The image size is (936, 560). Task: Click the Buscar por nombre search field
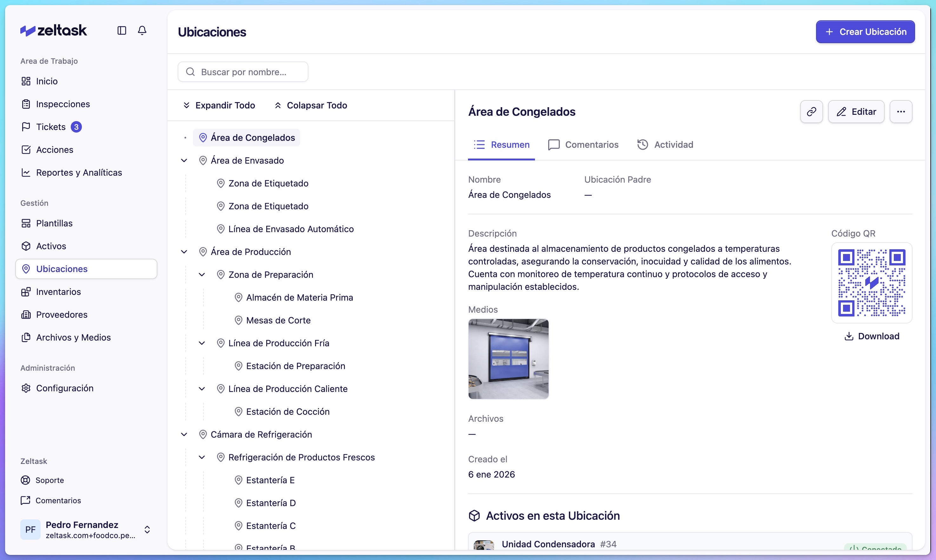coord(243,72)
